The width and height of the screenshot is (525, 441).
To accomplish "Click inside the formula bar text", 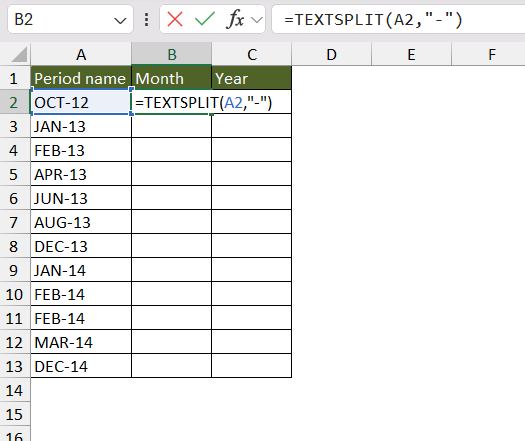I will click(x=398, y=19).
